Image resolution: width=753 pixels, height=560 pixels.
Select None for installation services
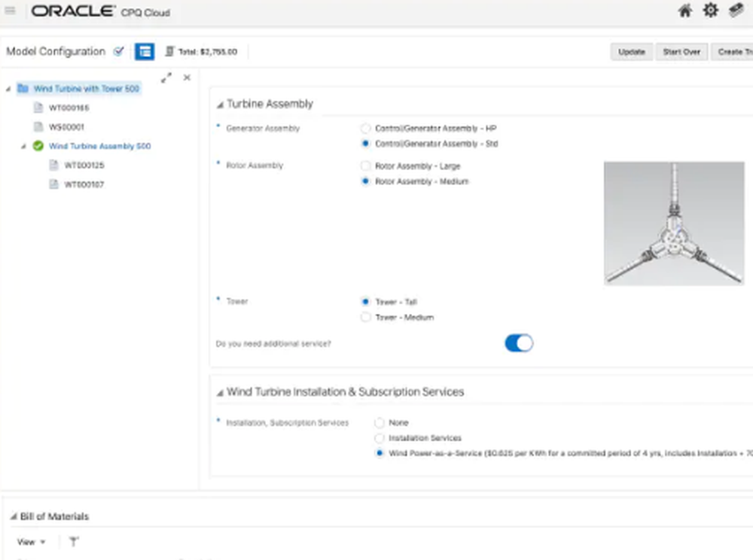pos(380,423)
